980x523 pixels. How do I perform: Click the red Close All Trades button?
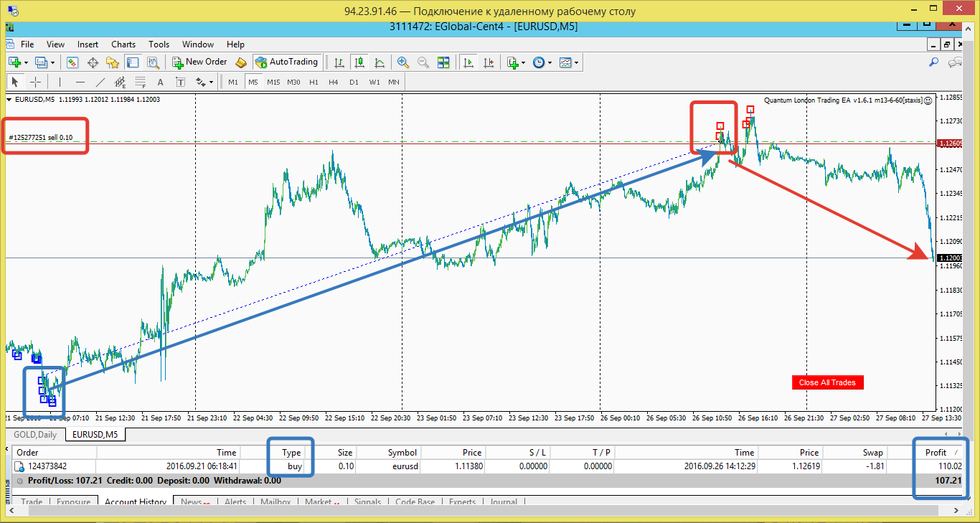pos(827,382)
